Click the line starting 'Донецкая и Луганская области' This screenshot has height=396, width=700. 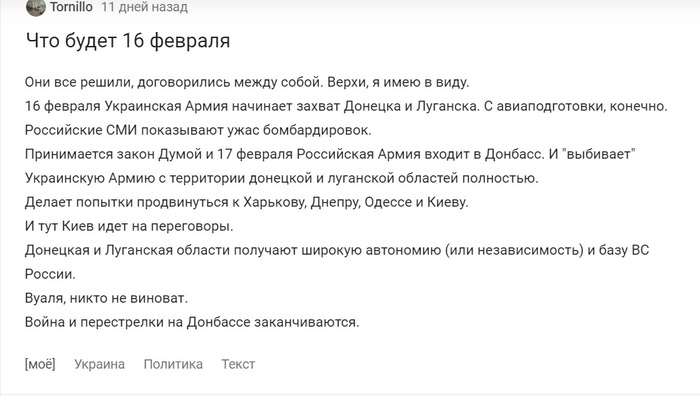point(337,250)
